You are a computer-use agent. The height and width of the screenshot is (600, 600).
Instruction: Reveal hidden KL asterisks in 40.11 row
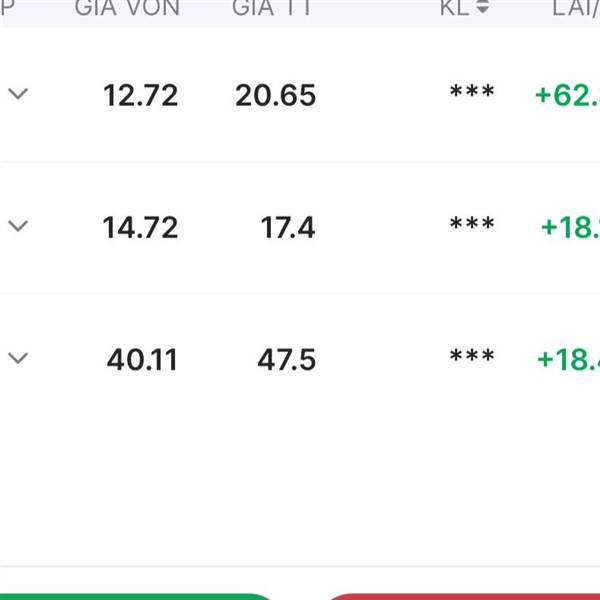point(472,356)
